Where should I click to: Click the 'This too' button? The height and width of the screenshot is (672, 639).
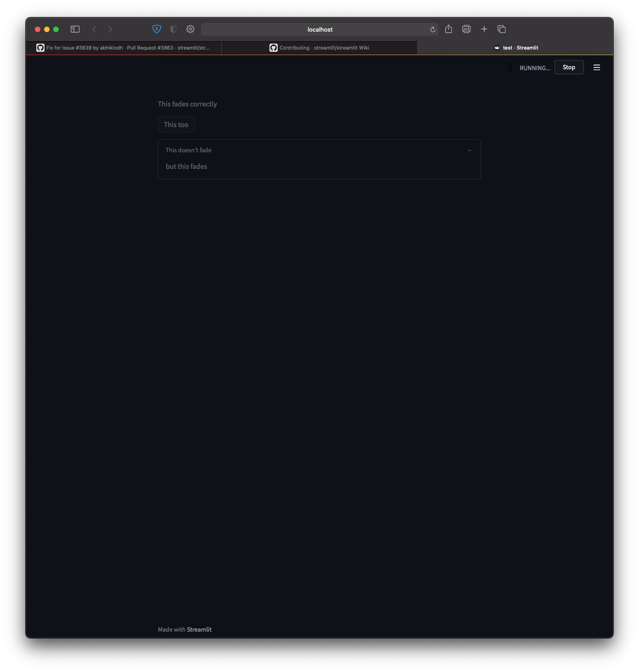(176, 124)
